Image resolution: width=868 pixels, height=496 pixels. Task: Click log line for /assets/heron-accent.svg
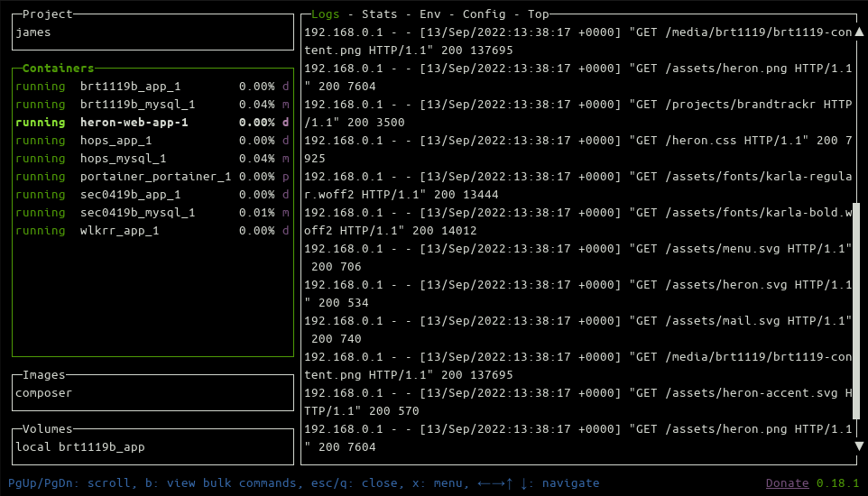point(578,402)
